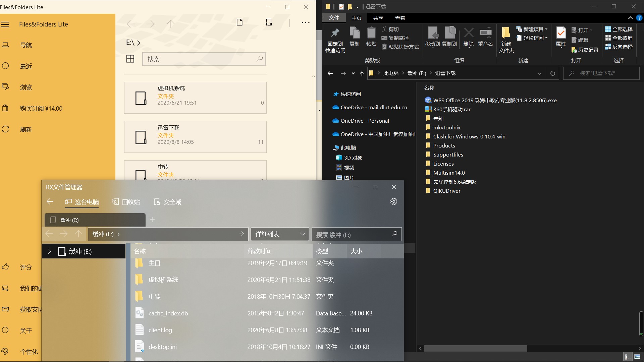Screen dimensions: 644x362
Task: Toggle navigation pane via hamburger menu
Action: coord(5,24)
